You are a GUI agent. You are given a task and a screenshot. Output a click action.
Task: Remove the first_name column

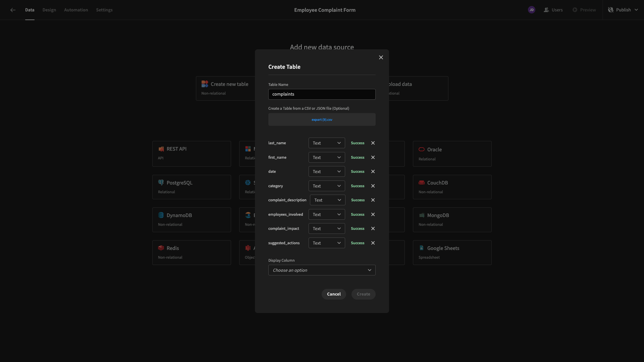click(x=373, y=157)
